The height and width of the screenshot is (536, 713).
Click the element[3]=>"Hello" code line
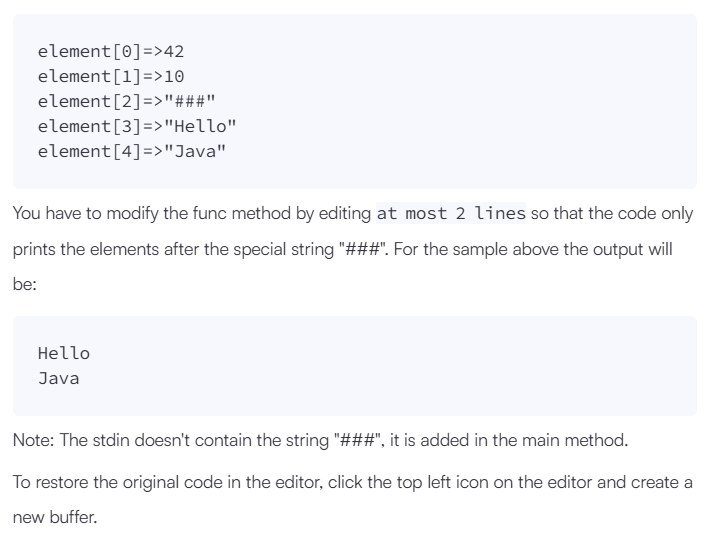(136, 126)
